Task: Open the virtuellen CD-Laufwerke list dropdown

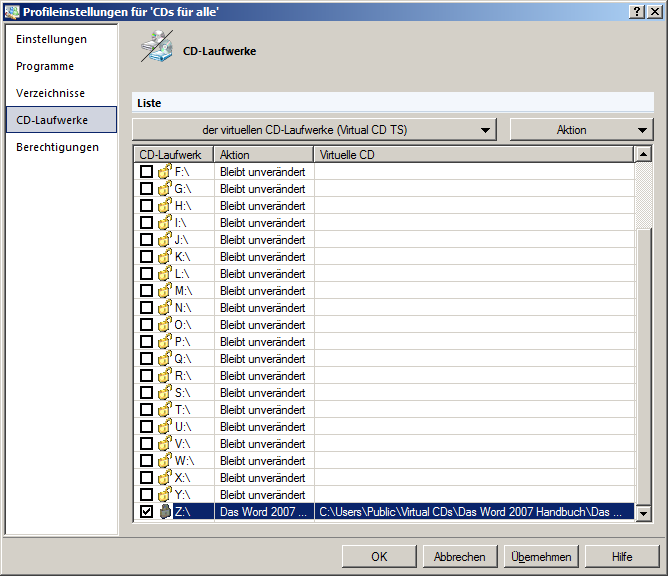Action: click(314, 130)
